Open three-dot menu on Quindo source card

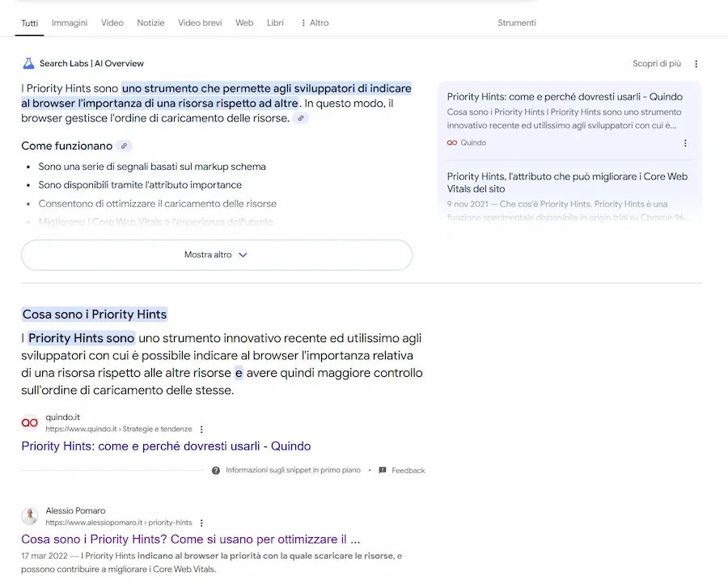coord(685,143)
